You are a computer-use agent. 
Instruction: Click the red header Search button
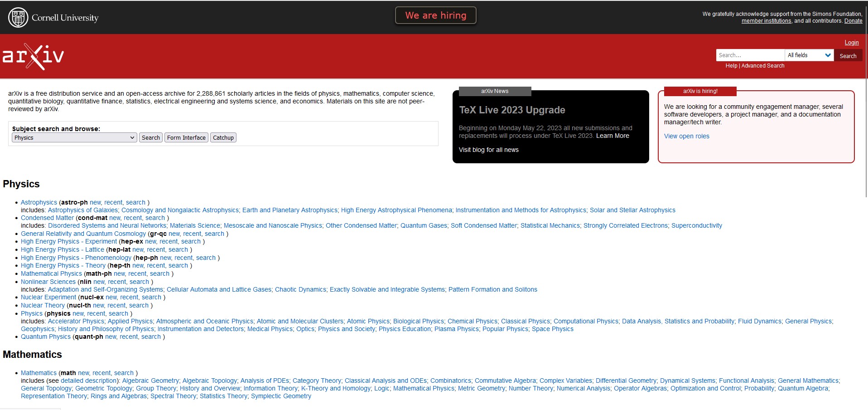848,56
